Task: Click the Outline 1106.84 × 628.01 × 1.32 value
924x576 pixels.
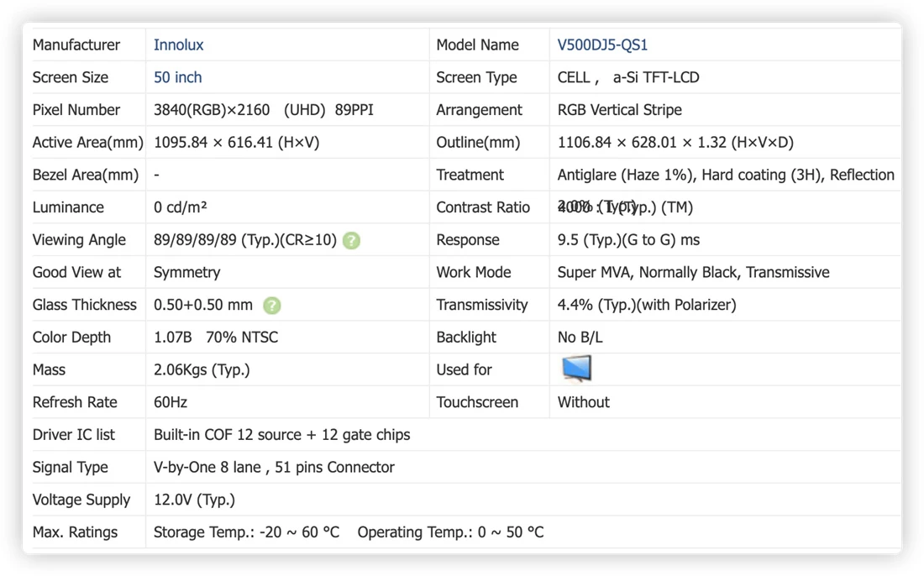Action: click(x=675, y=143)
